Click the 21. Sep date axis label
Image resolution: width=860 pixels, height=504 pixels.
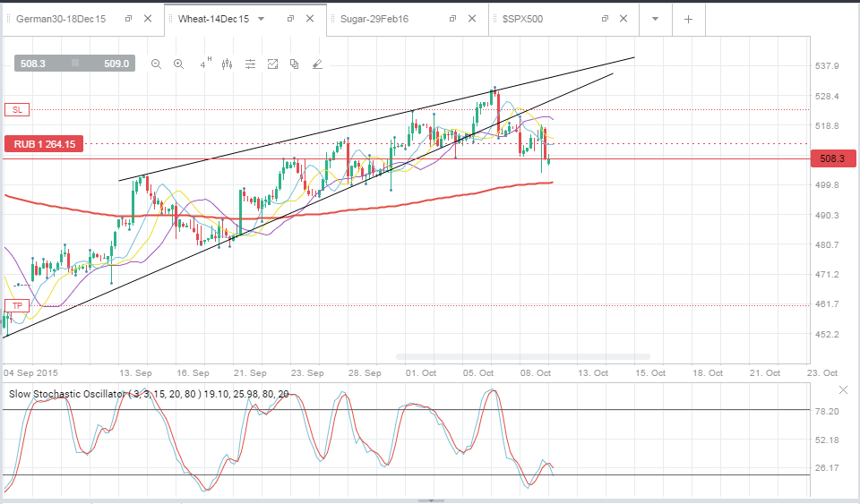(250, 373)
